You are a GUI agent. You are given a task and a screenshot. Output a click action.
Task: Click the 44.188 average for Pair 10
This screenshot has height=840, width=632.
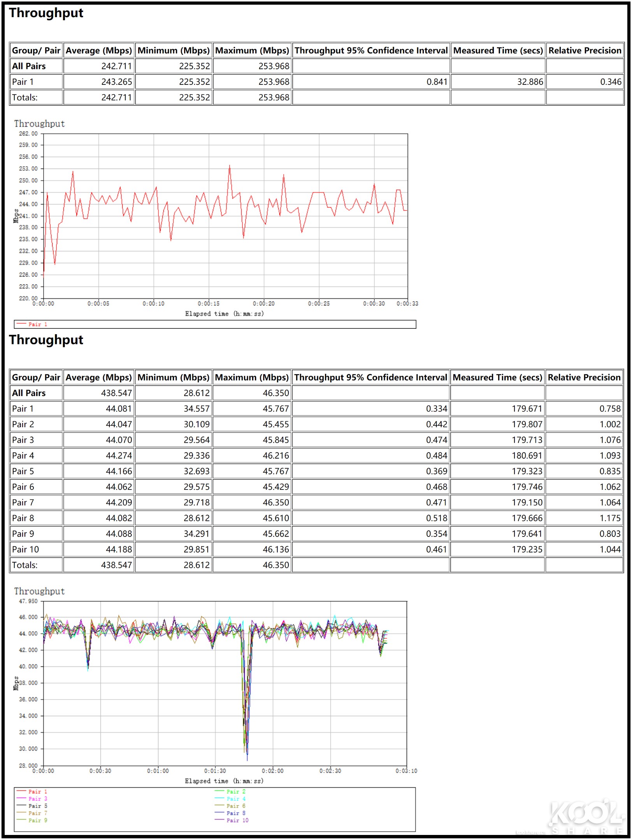(119, 549)
